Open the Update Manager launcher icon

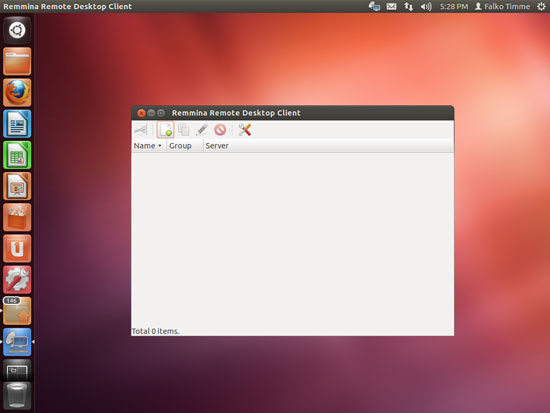[17, 311]
